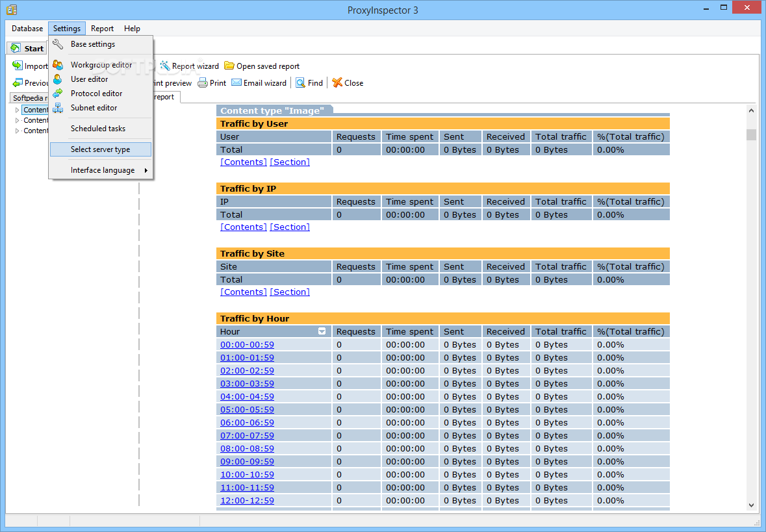Click the Contents link under Traffic by Site

coord(243,292)
